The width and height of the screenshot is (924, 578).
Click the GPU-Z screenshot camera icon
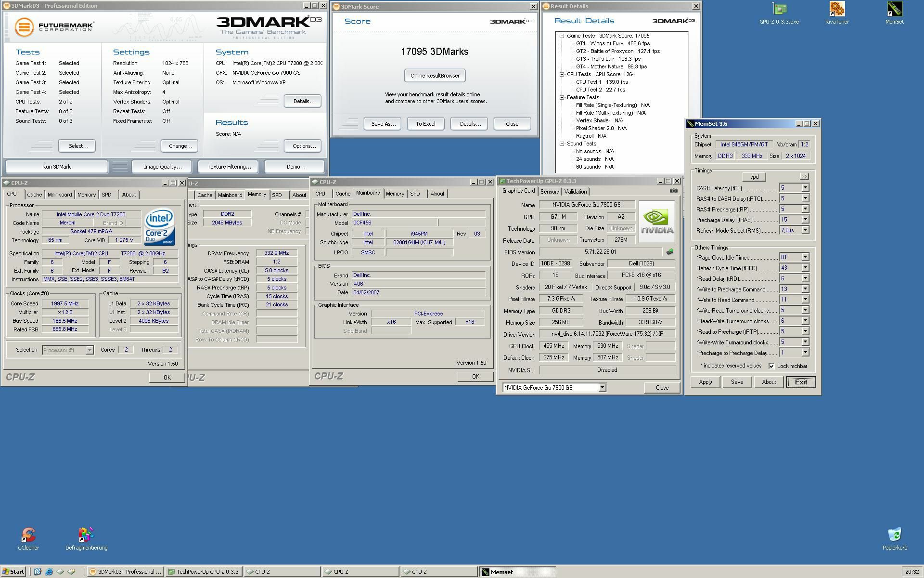[x=674, y=191]
